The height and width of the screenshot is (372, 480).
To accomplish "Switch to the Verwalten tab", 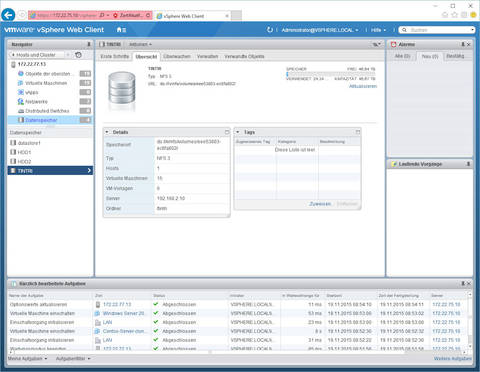I will (207, 56).
